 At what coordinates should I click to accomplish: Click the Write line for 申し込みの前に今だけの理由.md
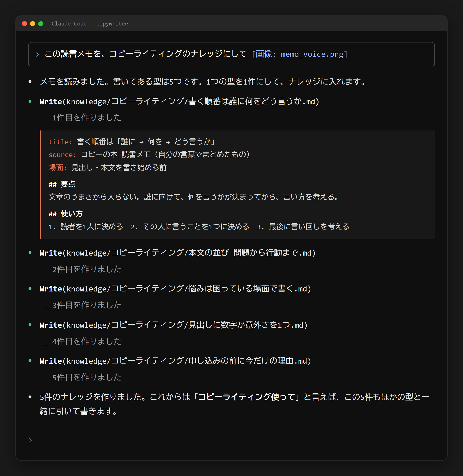click(175, 361)
